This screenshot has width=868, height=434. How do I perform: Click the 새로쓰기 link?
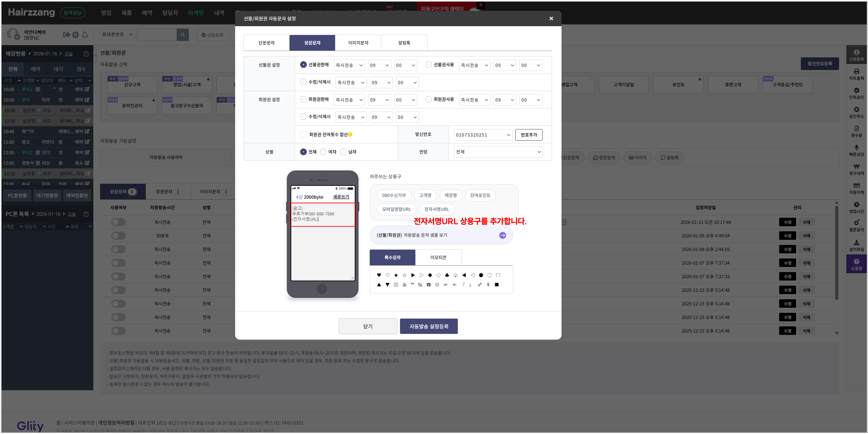point(341,197)
